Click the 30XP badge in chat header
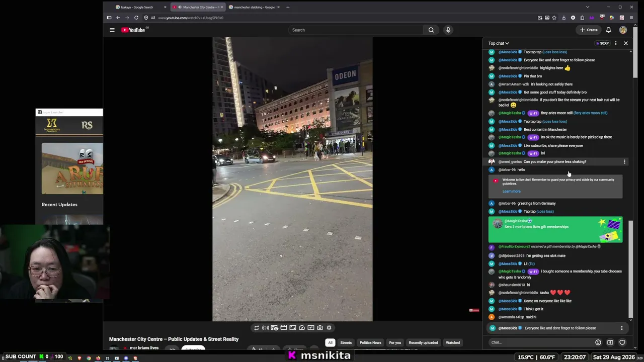The width and height of the screenshot is (644, 362). click(602, 43)
